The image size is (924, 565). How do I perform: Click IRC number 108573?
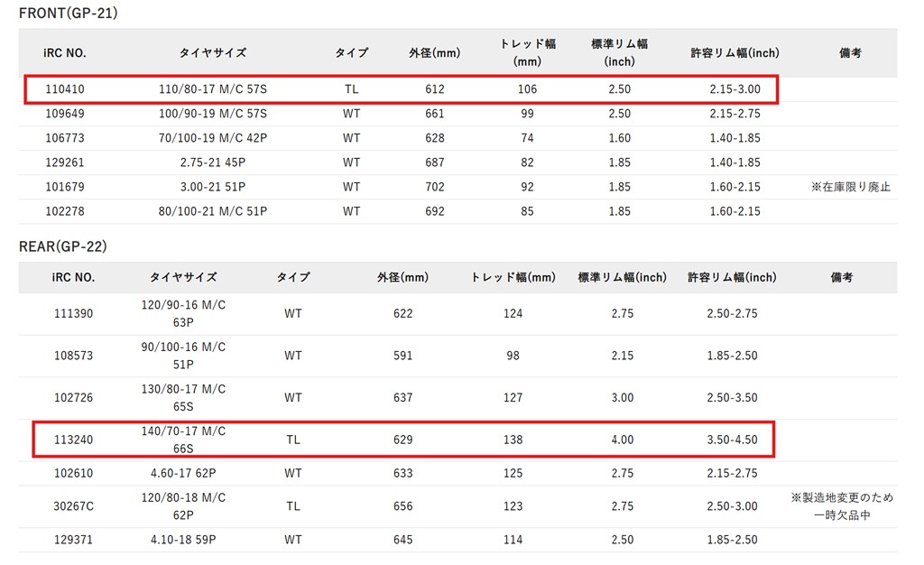(74, 356)
